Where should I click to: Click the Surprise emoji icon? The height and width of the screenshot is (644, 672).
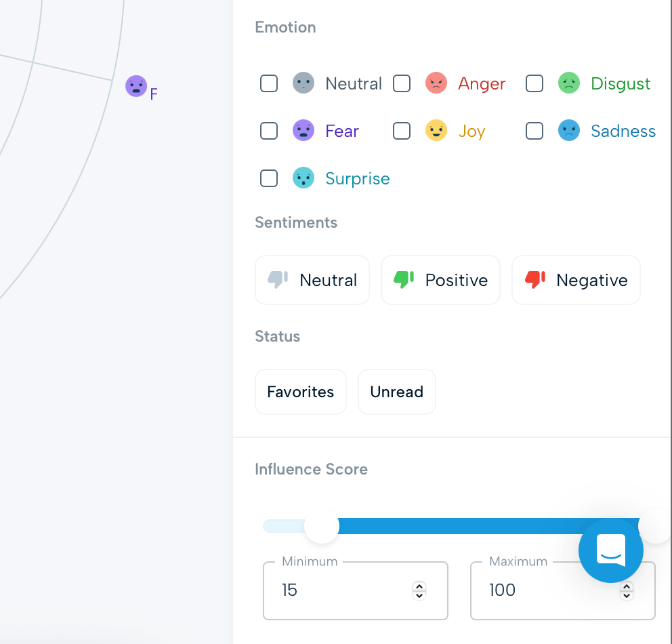(303, 178)
